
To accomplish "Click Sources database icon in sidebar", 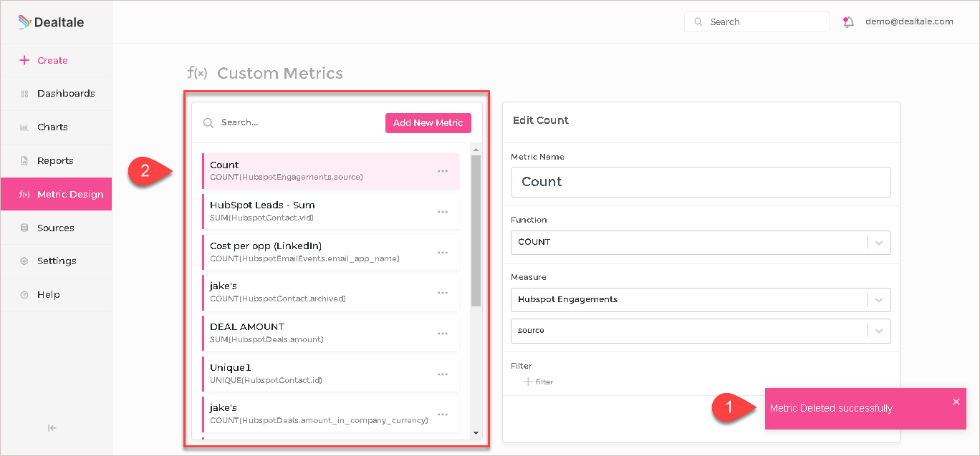I will [x=24, y=228].
